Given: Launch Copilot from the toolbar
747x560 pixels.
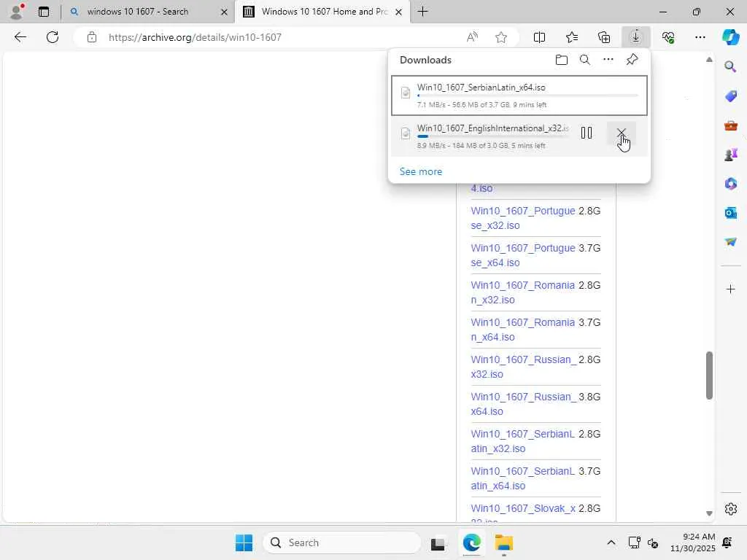Looking at the screenshot, I should click(731, 37).
